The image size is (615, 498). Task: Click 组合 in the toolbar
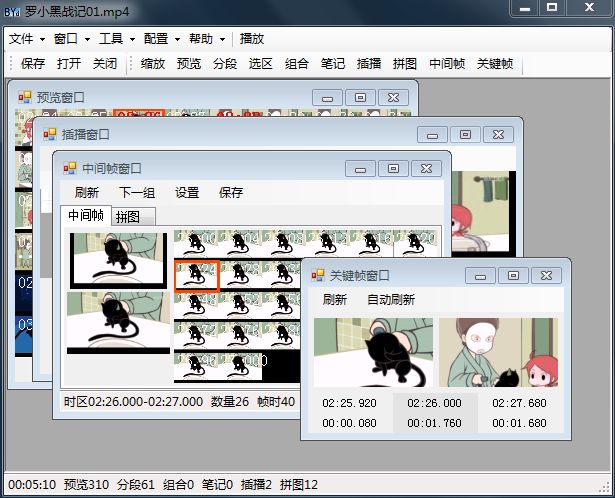pos(297,63)
